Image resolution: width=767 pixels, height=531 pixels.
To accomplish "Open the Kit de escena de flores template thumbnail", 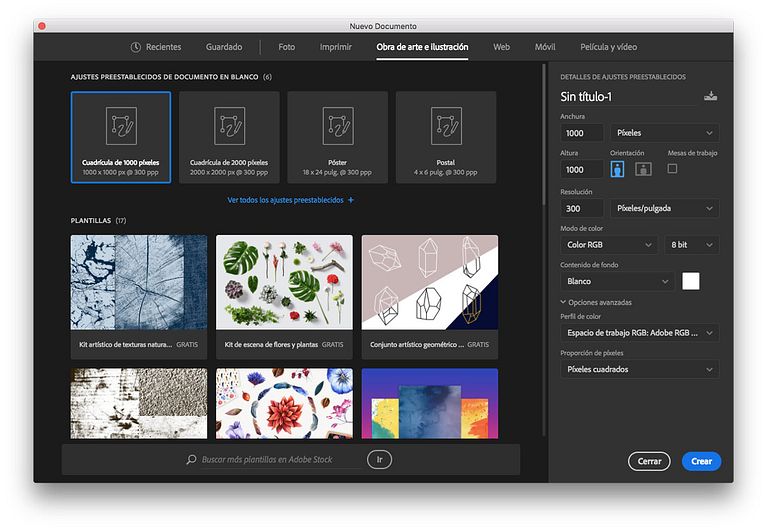I will [284, 283].
